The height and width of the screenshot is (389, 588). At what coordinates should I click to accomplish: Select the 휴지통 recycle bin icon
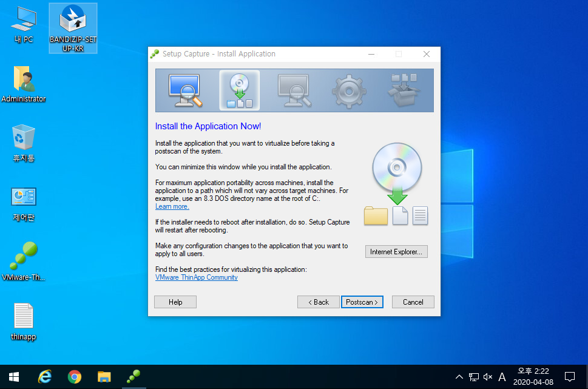point(23,143)
